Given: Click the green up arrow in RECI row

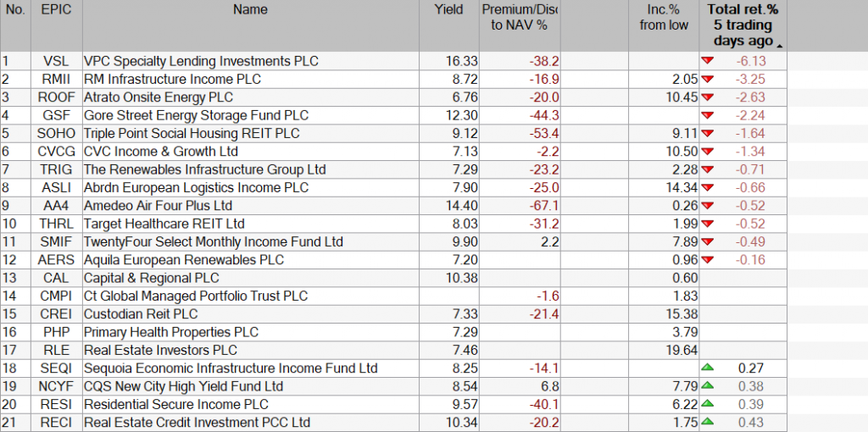Looking at the screenshot, I should pos(708,422).
